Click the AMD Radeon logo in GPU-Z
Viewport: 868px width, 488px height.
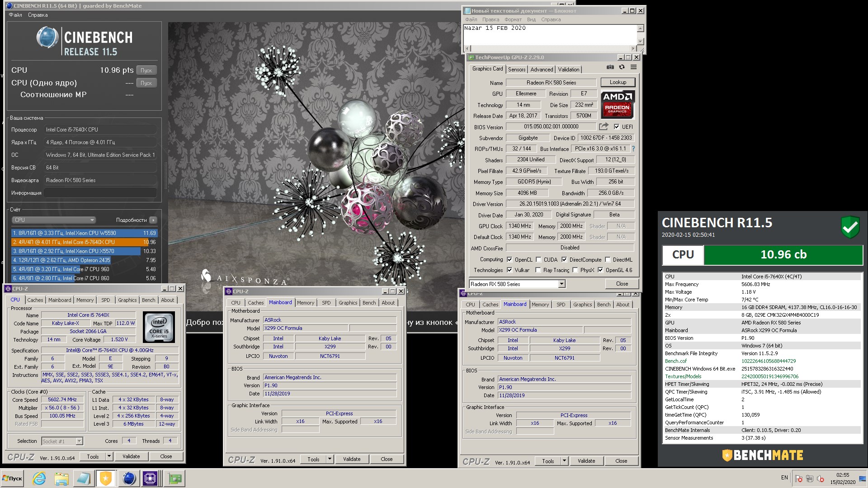pyautogui.click(x=618, y=104)
